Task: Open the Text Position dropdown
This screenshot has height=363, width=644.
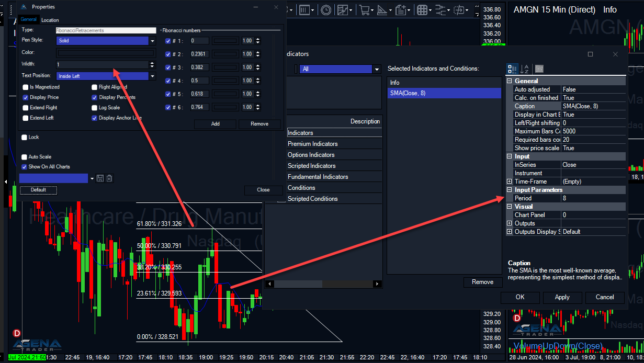Action: click(152, 76)
